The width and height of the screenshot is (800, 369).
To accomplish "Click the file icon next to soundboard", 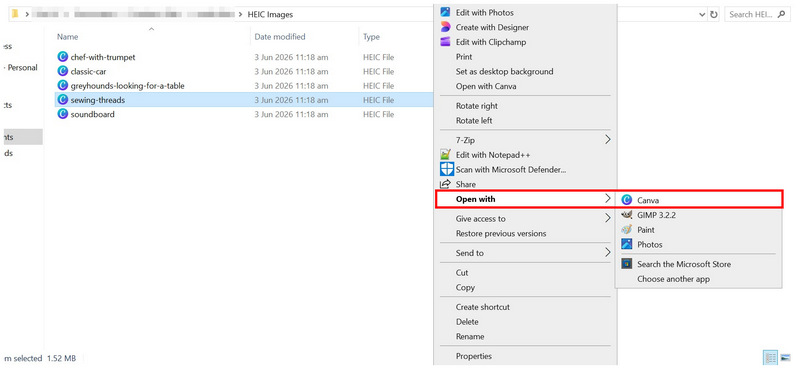I will click(63, 114).
